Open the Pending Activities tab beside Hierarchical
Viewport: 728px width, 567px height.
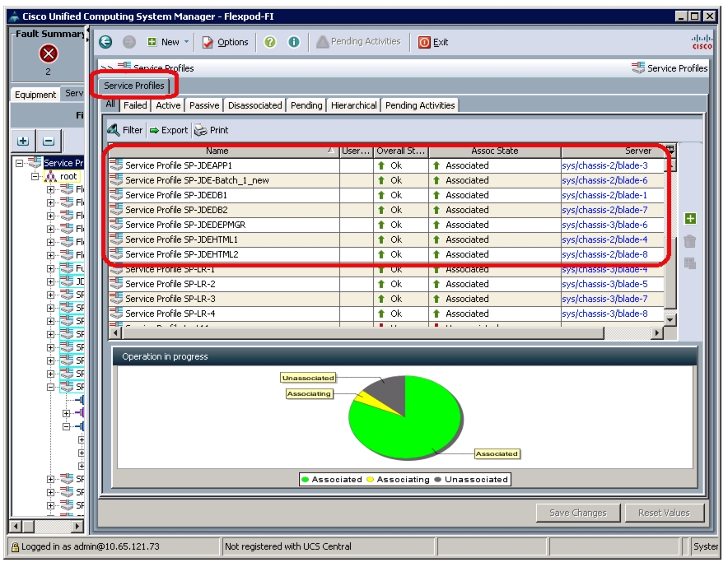point(420,105)
